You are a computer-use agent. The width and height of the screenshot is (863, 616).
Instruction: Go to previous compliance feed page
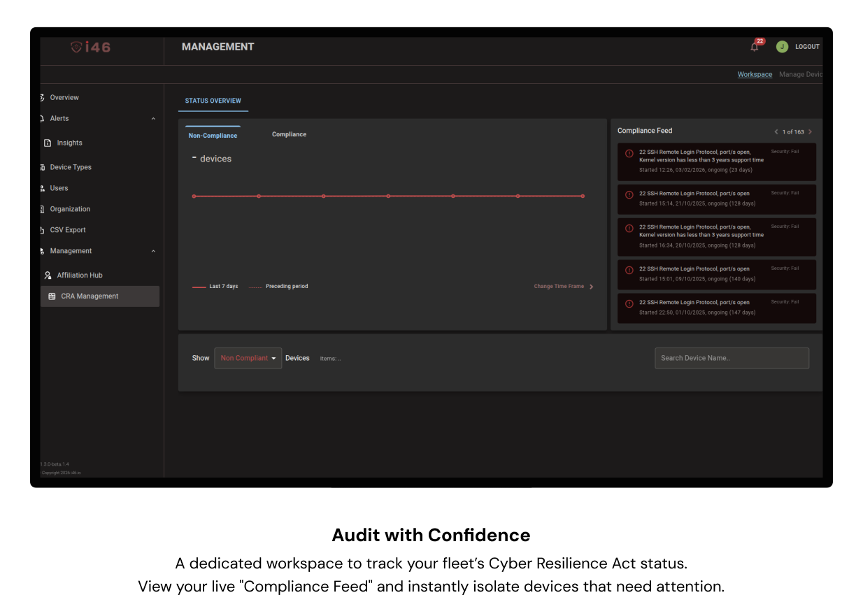(x=776, y=131)
